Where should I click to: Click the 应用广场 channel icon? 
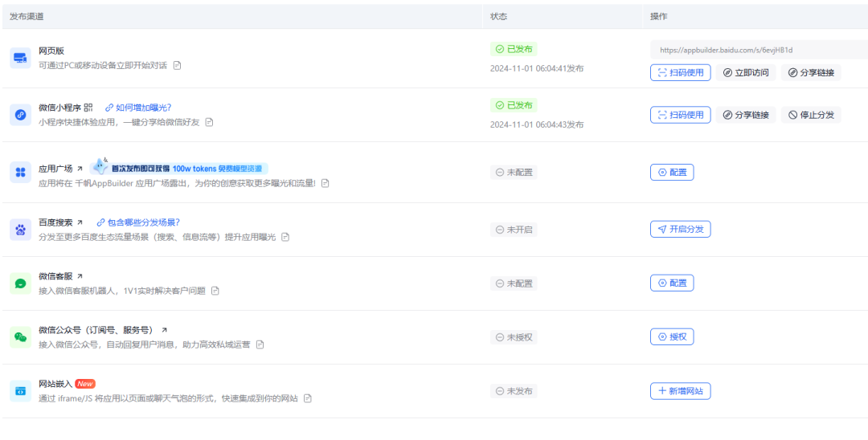[20, 173]
